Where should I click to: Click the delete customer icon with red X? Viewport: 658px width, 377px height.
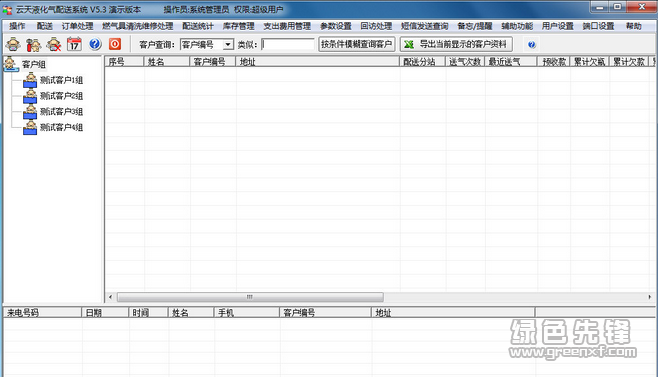pos(54,44)
